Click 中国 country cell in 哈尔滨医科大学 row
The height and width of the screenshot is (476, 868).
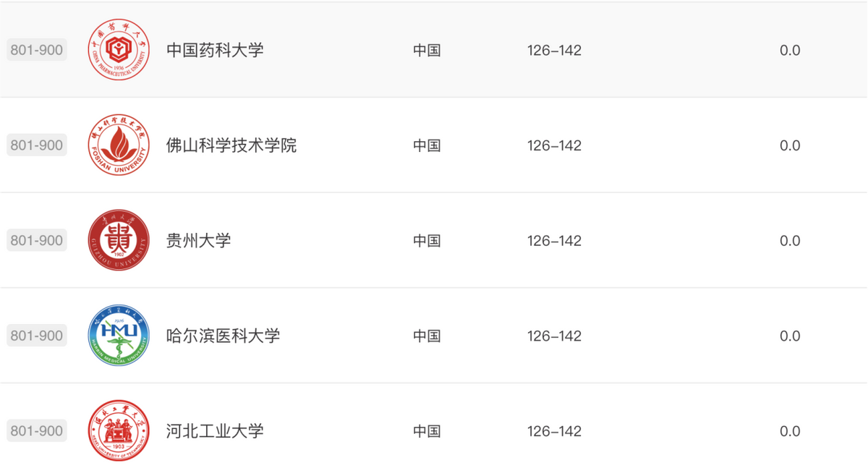click(x=427, y=336)
